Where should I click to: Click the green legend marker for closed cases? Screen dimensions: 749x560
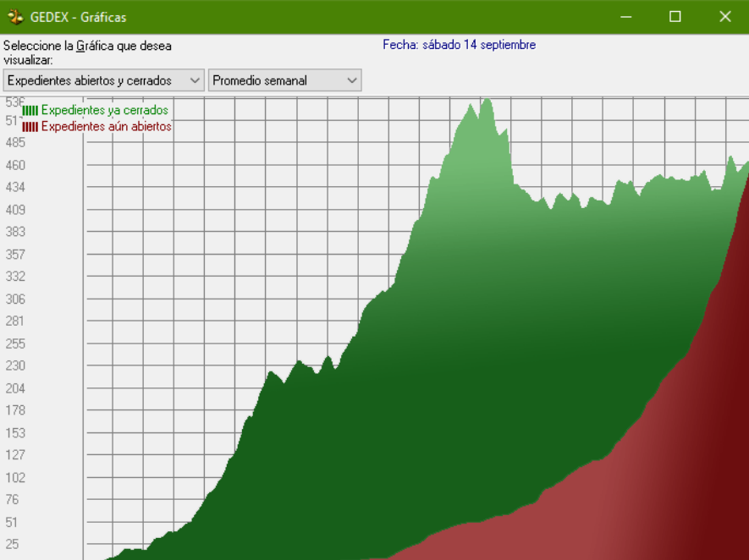coord(30,111)
